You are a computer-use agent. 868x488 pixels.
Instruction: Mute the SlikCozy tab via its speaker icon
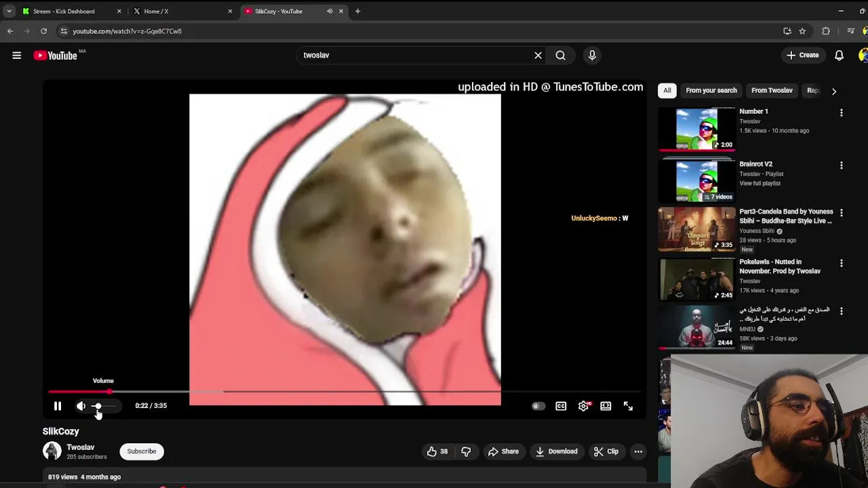pos(330,11)
